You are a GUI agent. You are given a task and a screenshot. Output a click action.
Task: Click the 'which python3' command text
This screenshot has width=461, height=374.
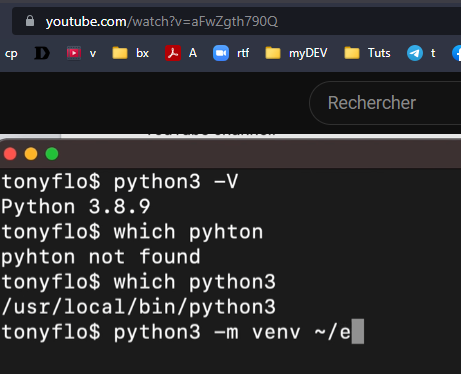point(195,282)
